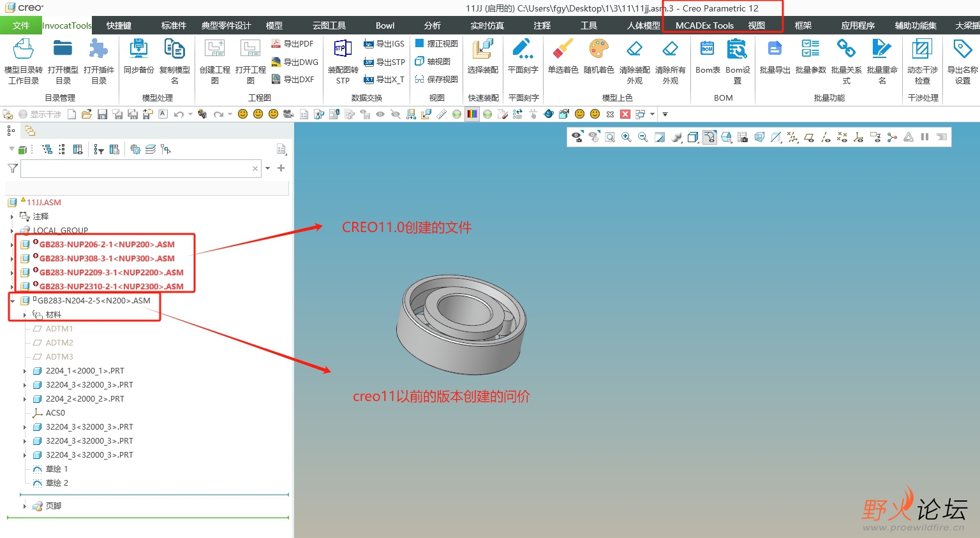The image size is (980, 538).
Task: Click the 打开工程图 icon
Action: point(250,49)
